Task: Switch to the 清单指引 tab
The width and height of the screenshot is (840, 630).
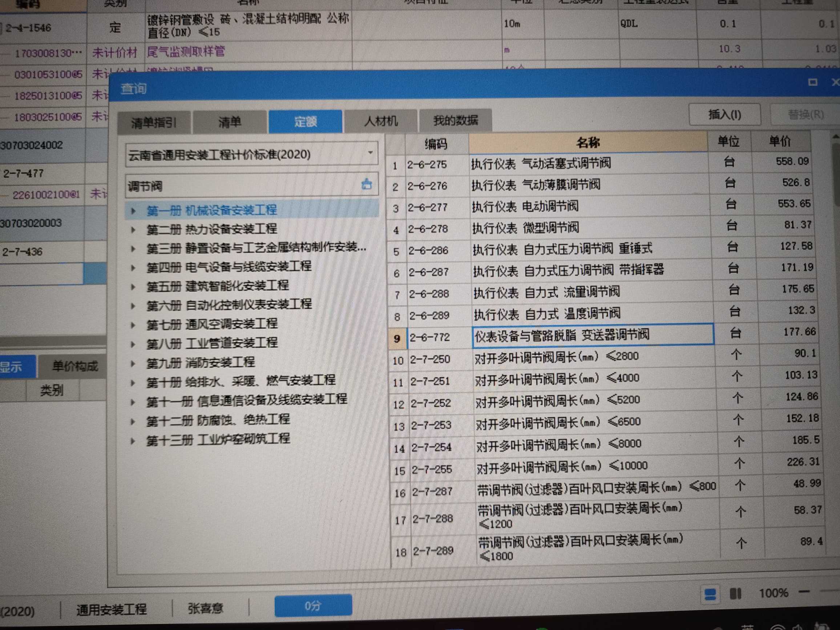Action: pos(154,123)
